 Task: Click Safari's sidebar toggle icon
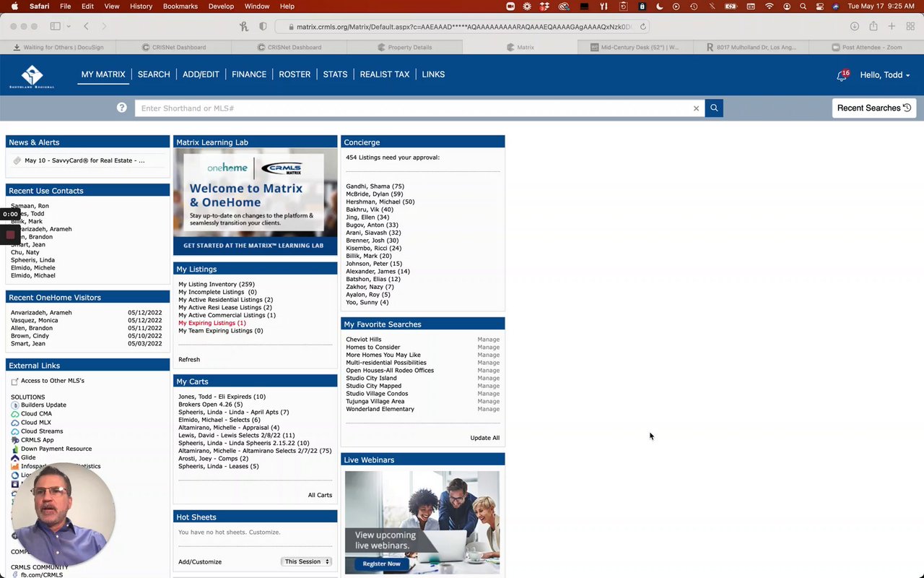coord(56,26)
